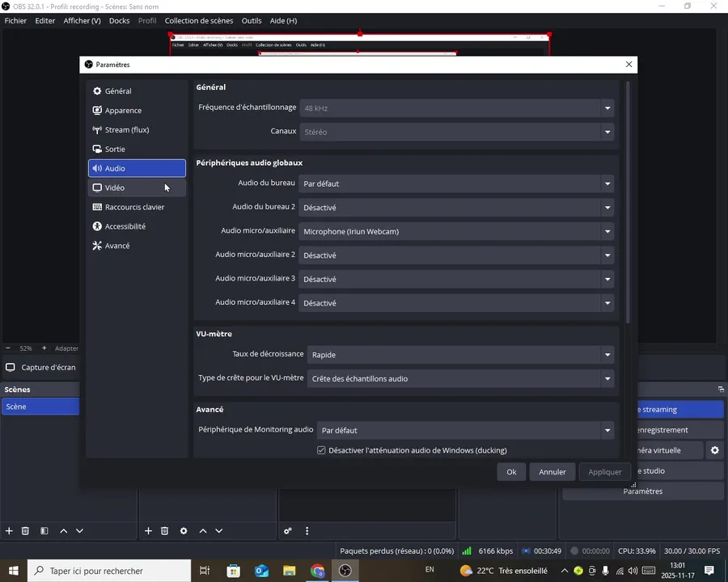Screen dimensions: 728x582
Task: Open File Explorer from taskbar
Action: pyautogui.click(x=290, y=571)
